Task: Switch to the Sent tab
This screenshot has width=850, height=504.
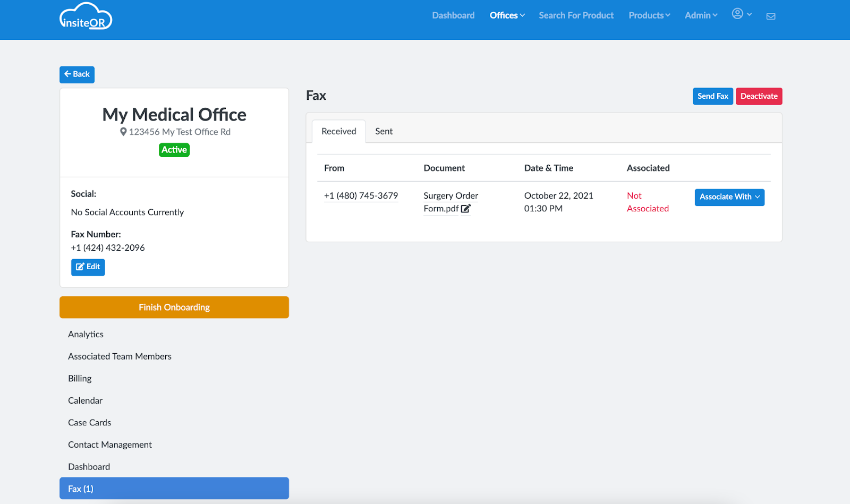Action: click(384, 131)
